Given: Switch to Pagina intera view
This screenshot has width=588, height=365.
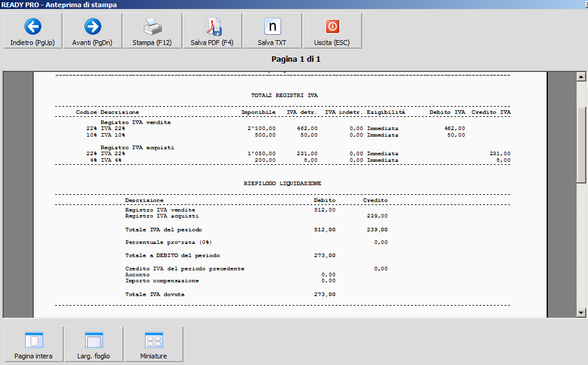Looking at the screenshot, I should (34, 345).
